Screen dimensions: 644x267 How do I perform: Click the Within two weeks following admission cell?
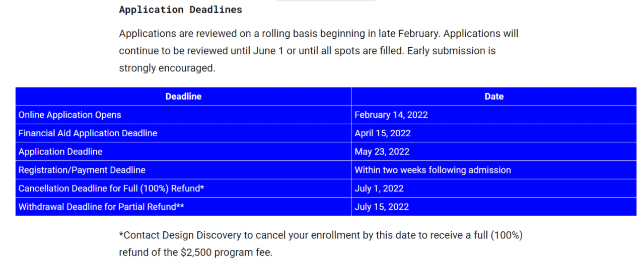coord(433,170)
